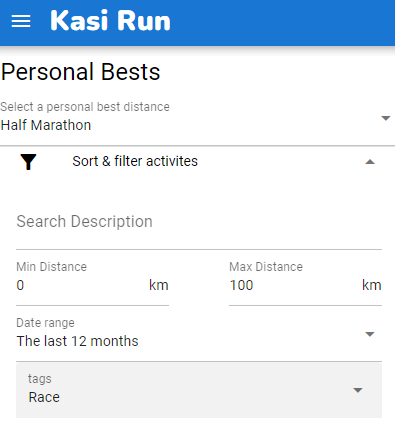
Task: Select 'The last 12 months' option
Action: click(x=77, y=341)
